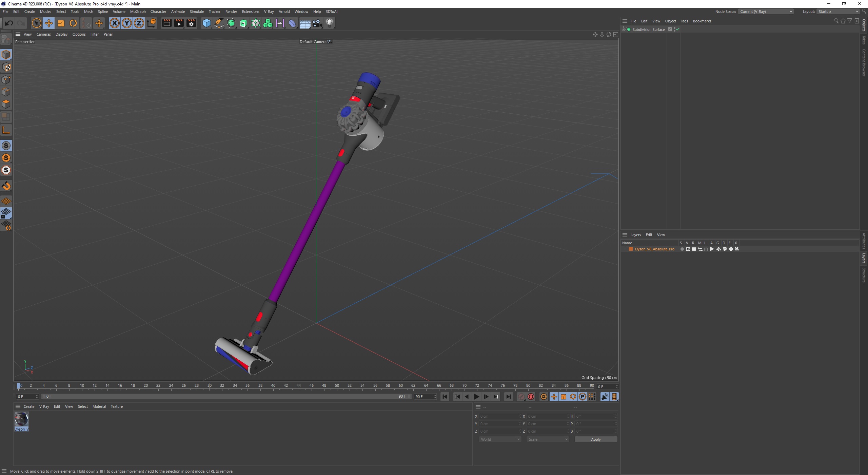Enable autokeying toggle in timeline
The image size is (868, 475).
[x=531, y=397]
